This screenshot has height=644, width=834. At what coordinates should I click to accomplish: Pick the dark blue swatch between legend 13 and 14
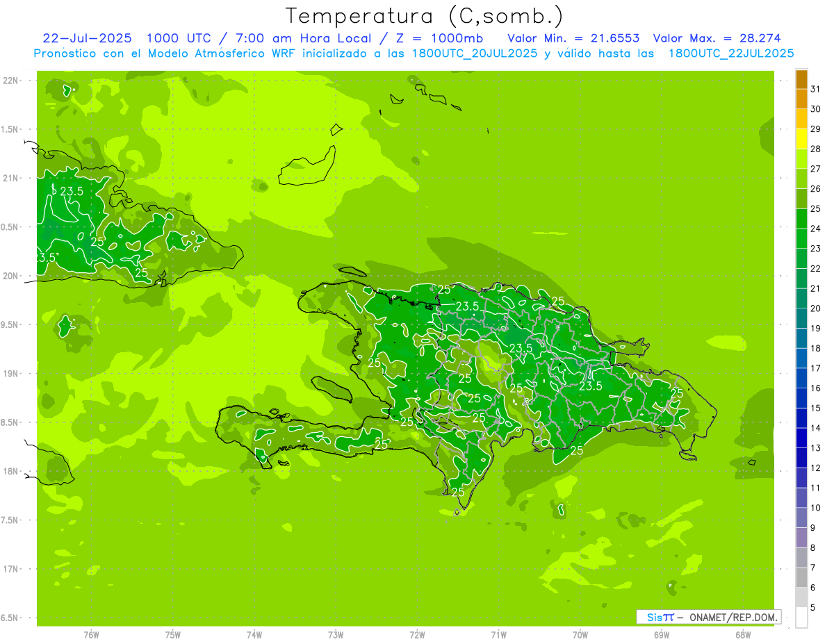point(801,438)
